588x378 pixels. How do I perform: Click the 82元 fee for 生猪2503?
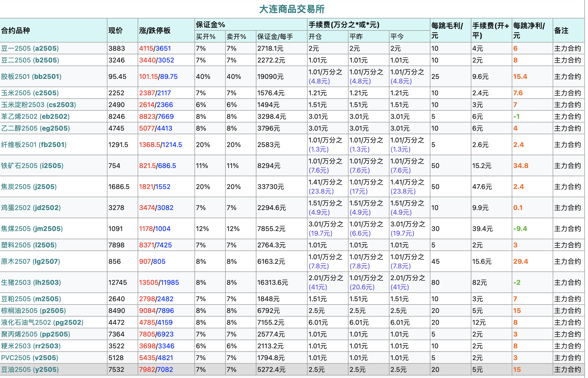coord(480,282)
